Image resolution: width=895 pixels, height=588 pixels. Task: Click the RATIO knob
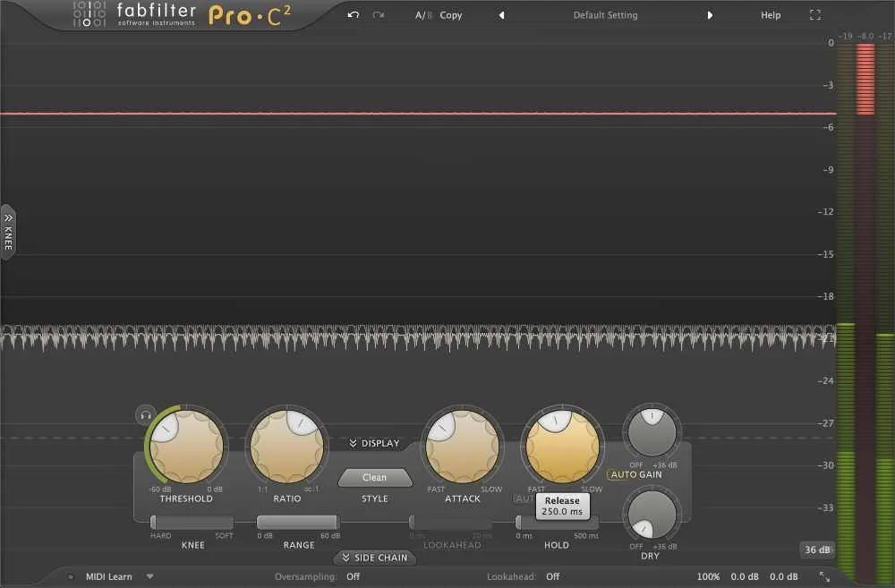(287, 447)
